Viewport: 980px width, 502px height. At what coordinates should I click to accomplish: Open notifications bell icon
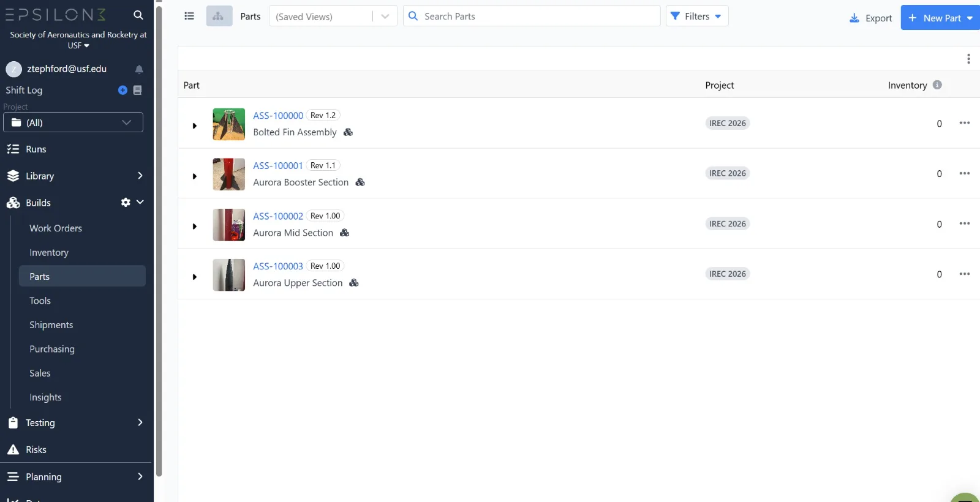(x=139, y=69)
